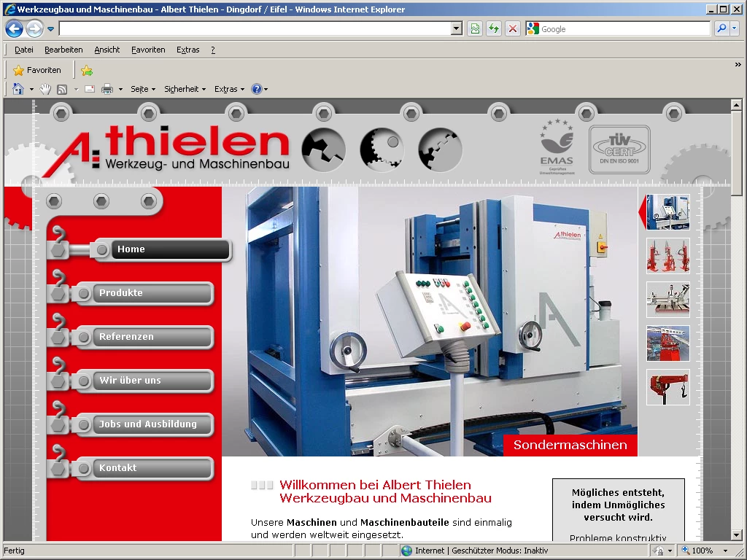
Task: Open the Ansicht menu
Action: click(x=107, y=50)
